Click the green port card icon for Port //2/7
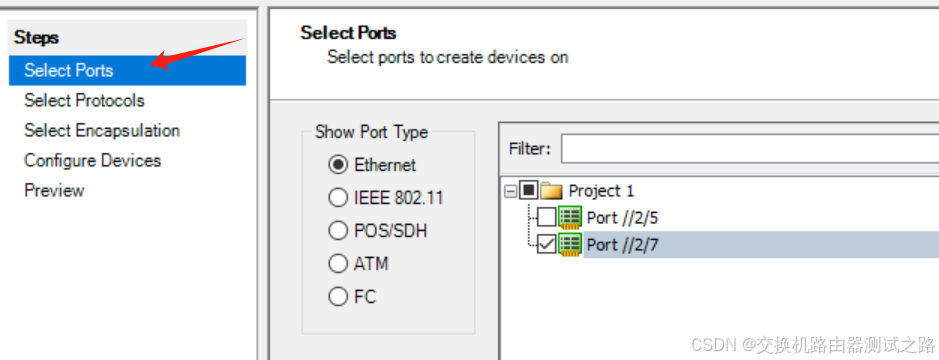 570,244
